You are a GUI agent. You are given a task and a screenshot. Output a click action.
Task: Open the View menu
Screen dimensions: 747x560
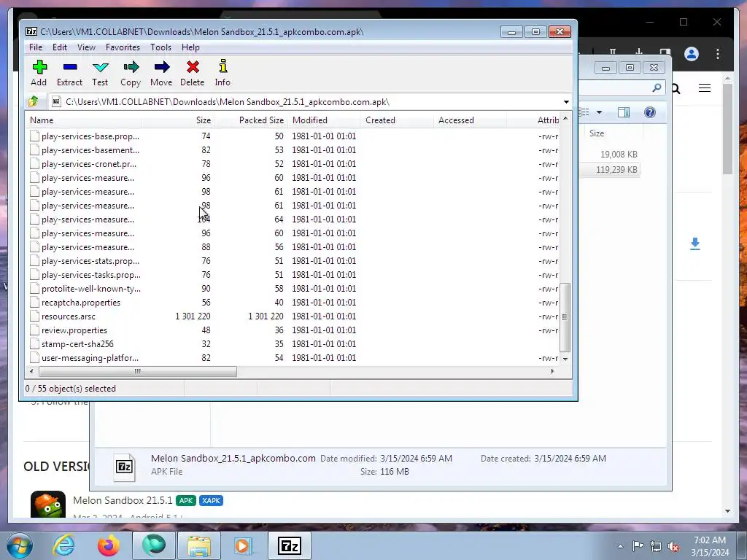[86, 47]
